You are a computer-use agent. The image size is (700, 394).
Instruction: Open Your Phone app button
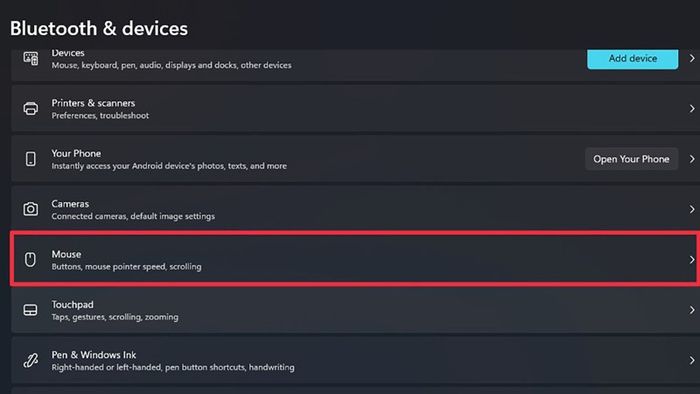[631, 159]
